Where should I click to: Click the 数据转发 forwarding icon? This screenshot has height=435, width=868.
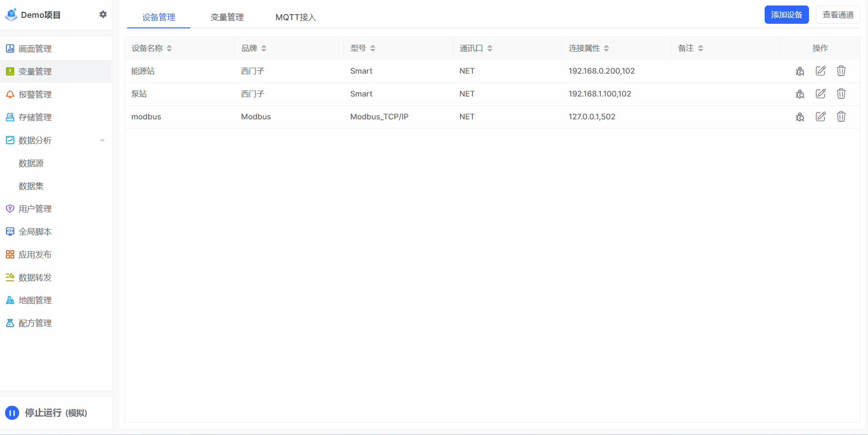tap(10, 277)
